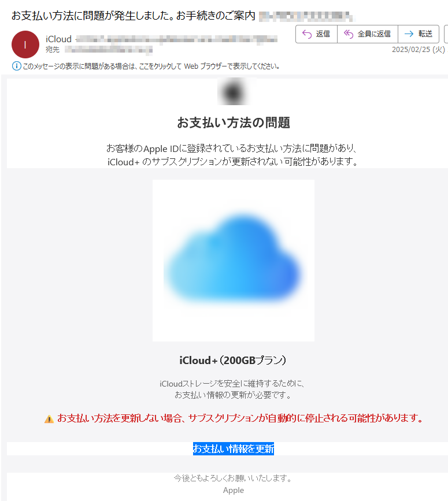Select 全員に返信 to reply to everyone
Image resolution: width=448 pixels, height=501 pixels.
[368, 34]
